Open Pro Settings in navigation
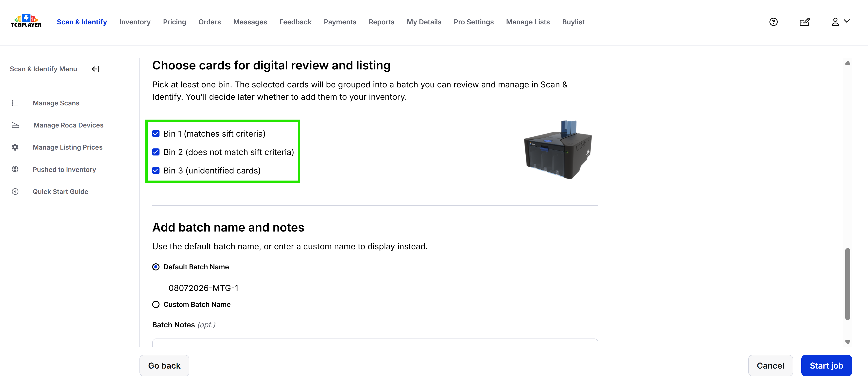The height and width of the screenshot is (387, 868). [473, 22]
